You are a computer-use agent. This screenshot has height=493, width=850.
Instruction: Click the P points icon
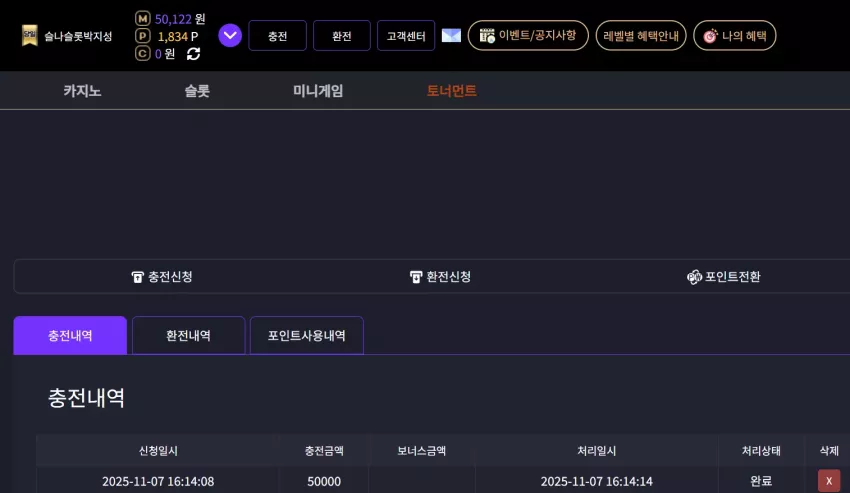coord(143,36)
